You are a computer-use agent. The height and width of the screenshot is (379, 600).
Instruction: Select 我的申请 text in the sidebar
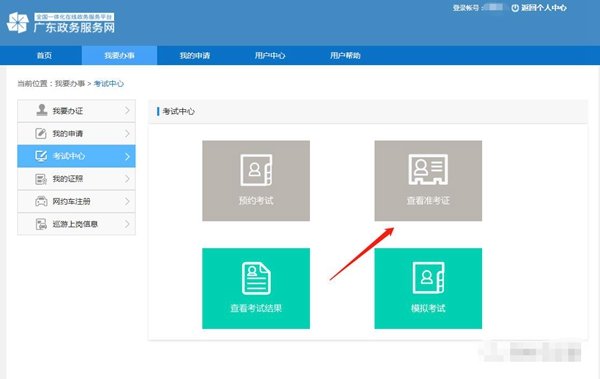point(68,134)
